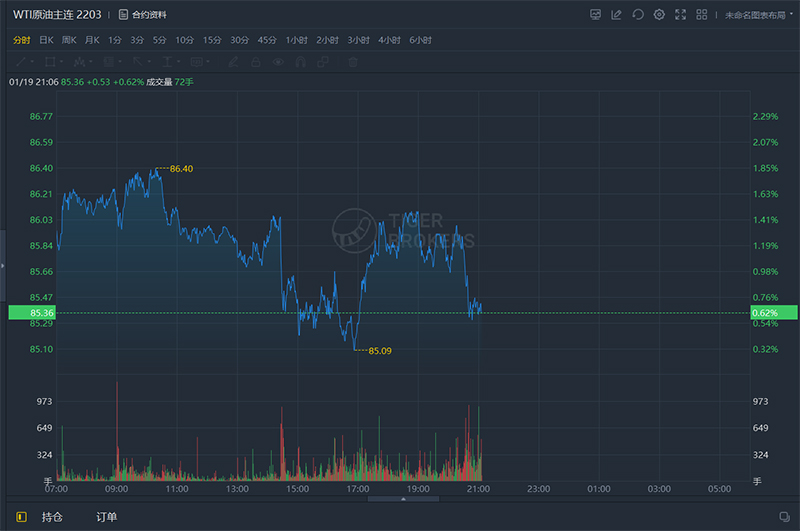The image size is (800, 531).
Task: Select the 3小时 interval
Action: click(359, 40)
